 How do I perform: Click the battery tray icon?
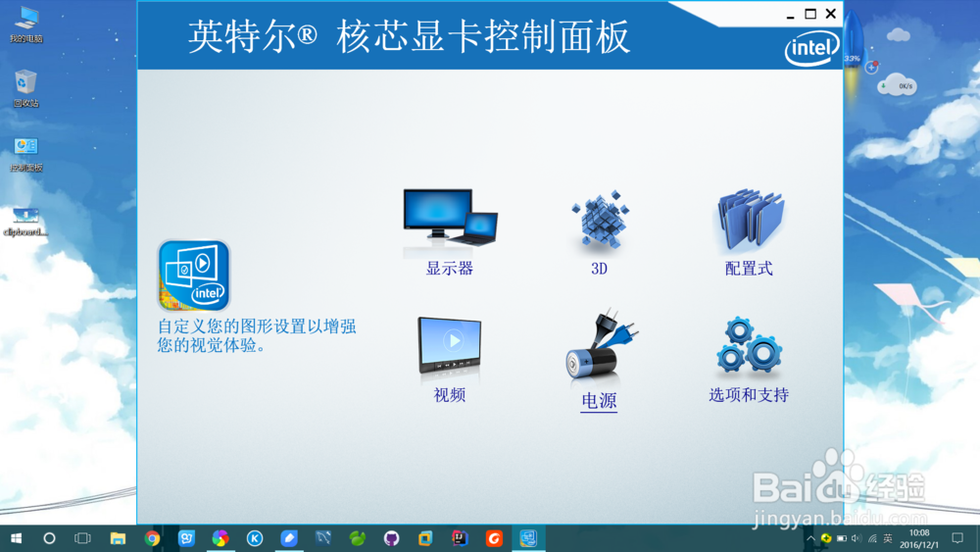(842, 538)
